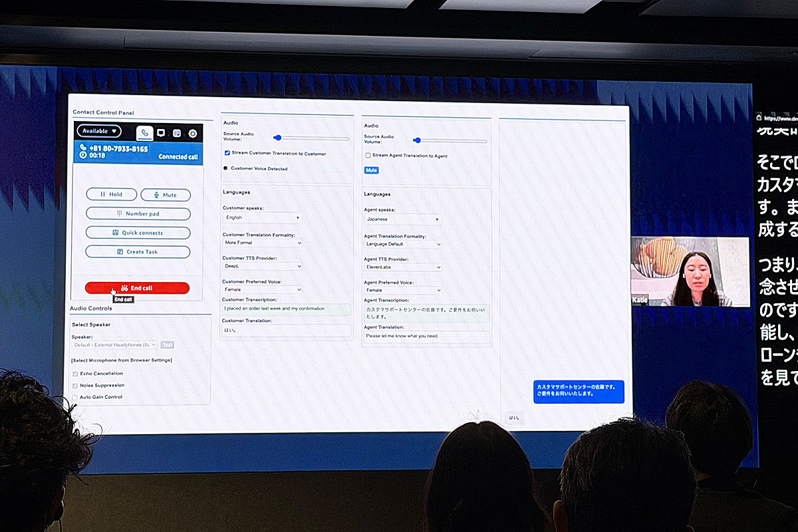The width and height of the screenshot is (798, 532).
Task: Toggle the Auto Gain Control checkbox
Action: point(75,398)
